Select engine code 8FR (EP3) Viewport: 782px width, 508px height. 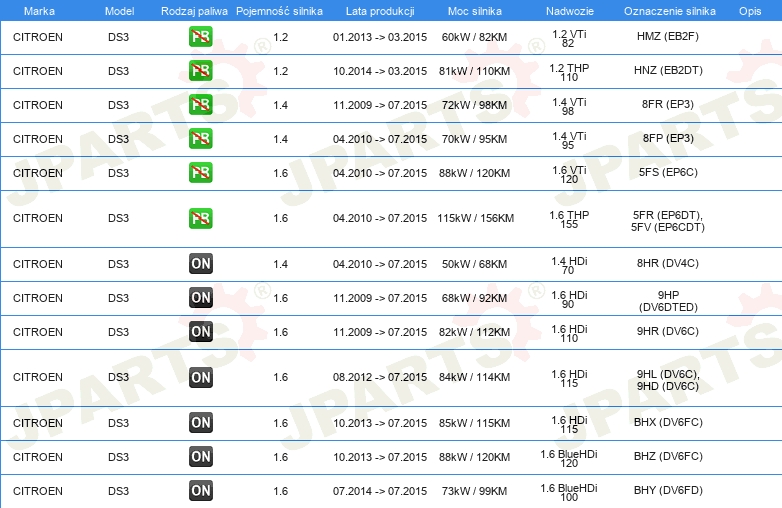[x=668, y=104]
